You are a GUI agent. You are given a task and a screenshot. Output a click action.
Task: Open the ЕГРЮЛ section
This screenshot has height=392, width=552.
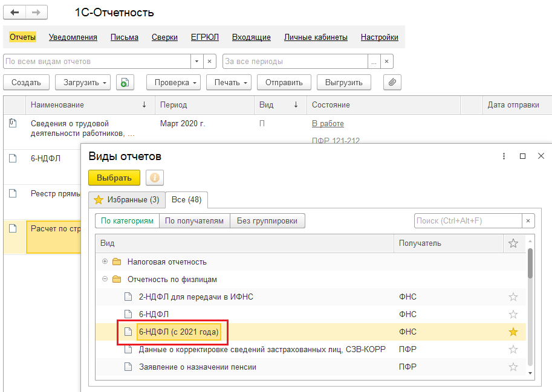pos(204,37)
